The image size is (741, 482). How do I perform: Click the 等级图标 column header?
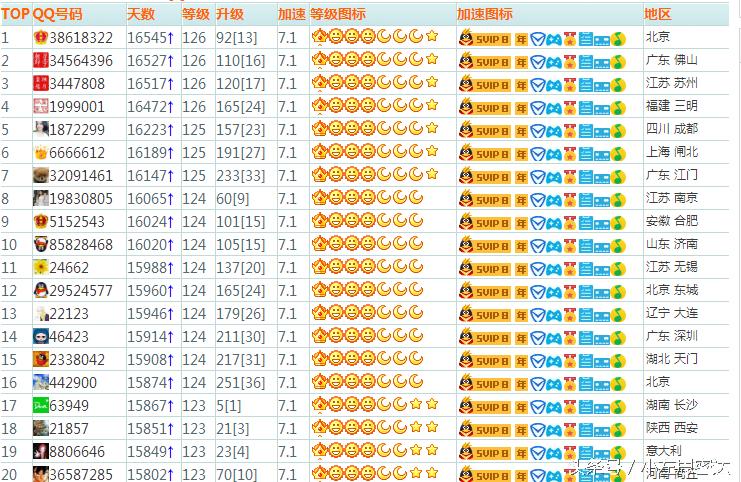(337, 15)
